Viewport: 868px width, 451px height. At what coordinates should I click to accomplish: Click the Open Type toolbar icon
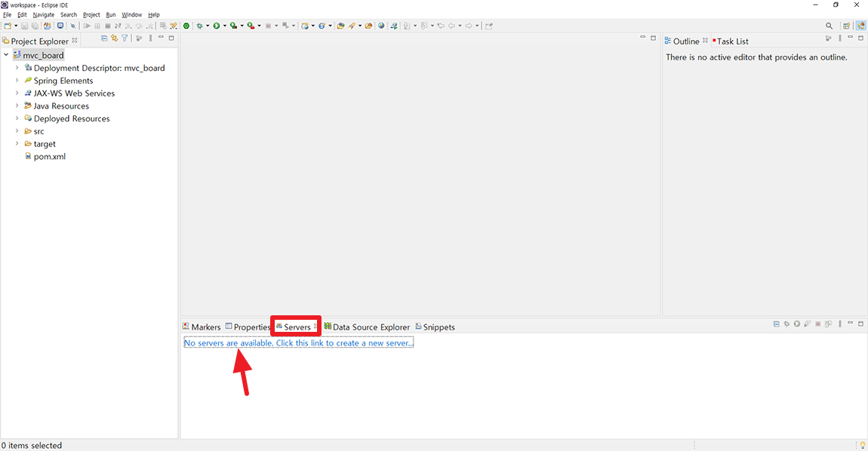340,26
